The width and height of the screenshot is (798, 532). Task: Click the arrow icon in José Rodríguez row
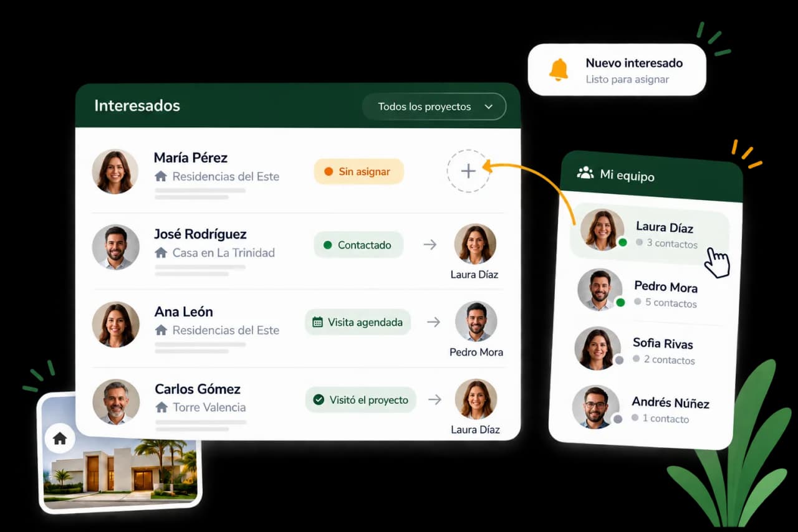coord(430,245)
